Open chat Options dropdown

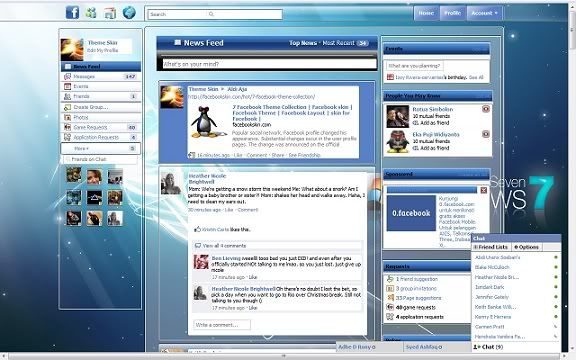(x=526, y=247)
